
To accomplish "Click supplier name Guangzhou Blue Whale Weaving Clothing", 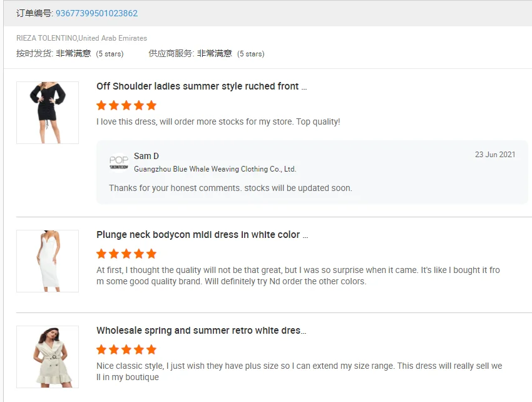I will [x=215, y=169].
